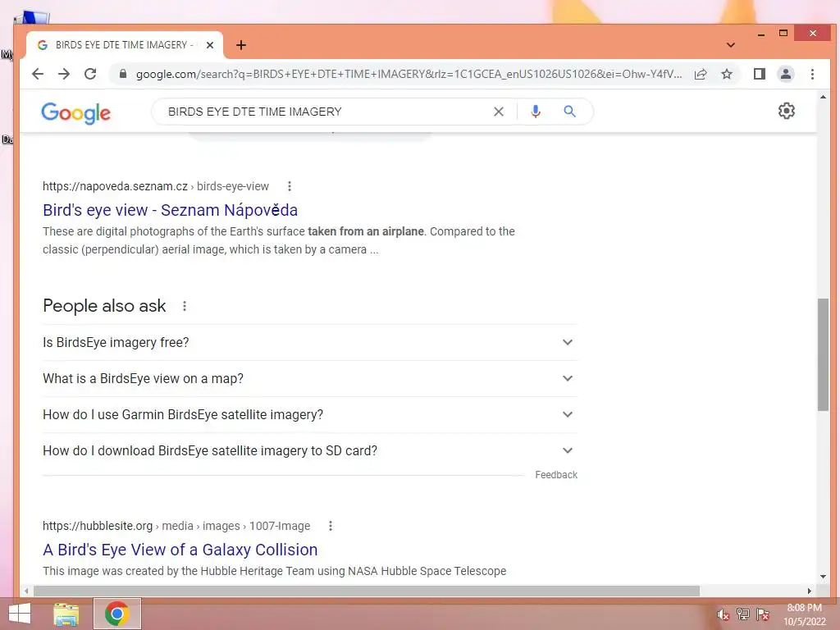Screen dimensions: 840x630
Task: View site security lock information
Action: [123, 74]
